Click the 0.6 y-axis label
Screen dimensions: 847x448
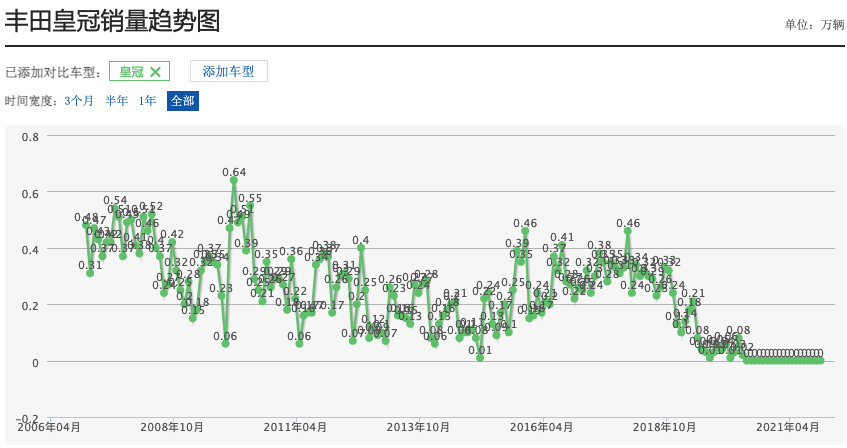[x=30, y=194]
